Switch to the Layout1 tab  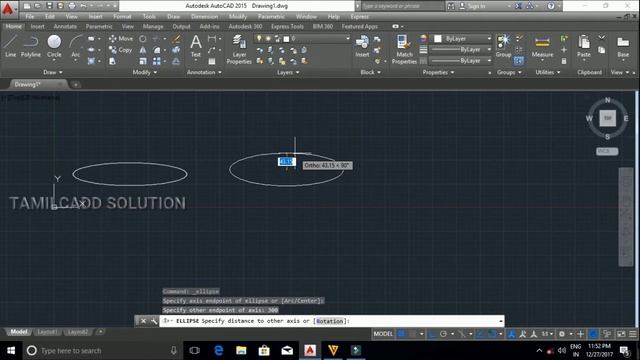(x=47, y=332)
